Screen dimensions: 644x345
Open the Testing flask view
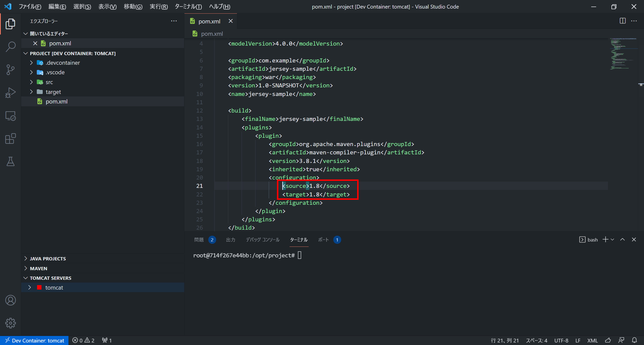point(11,162)
